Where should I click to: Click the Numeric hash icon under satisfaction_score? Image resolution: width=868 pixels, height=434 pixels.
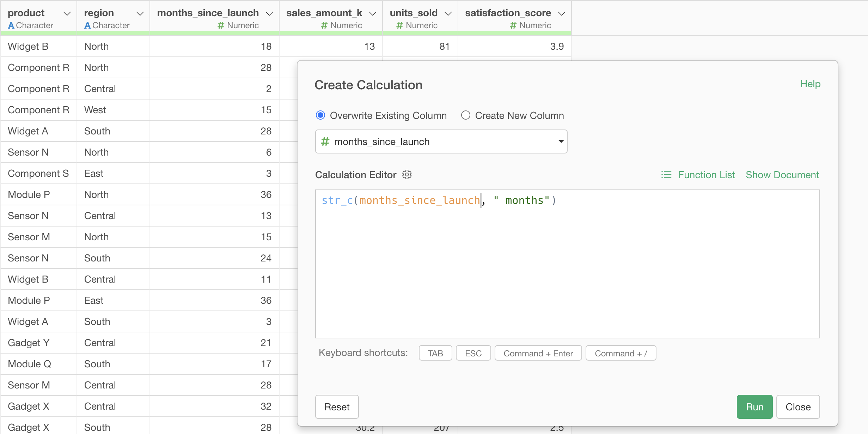pyautogui.click(x=513, y=25)
